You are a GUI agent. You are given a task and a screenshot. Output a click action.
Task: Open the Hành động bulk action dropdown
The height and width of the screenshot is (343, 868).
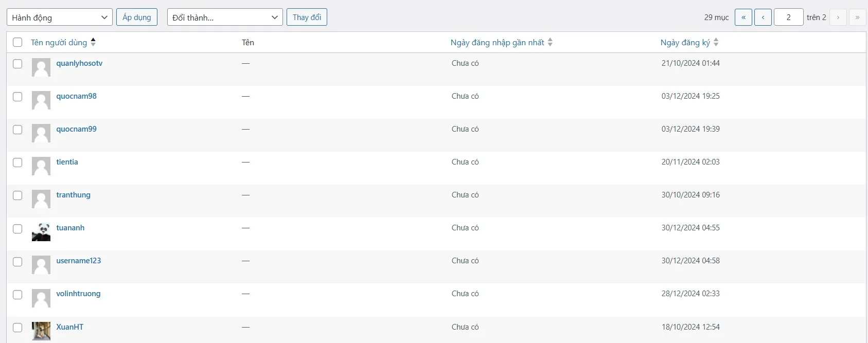point(60,17)
